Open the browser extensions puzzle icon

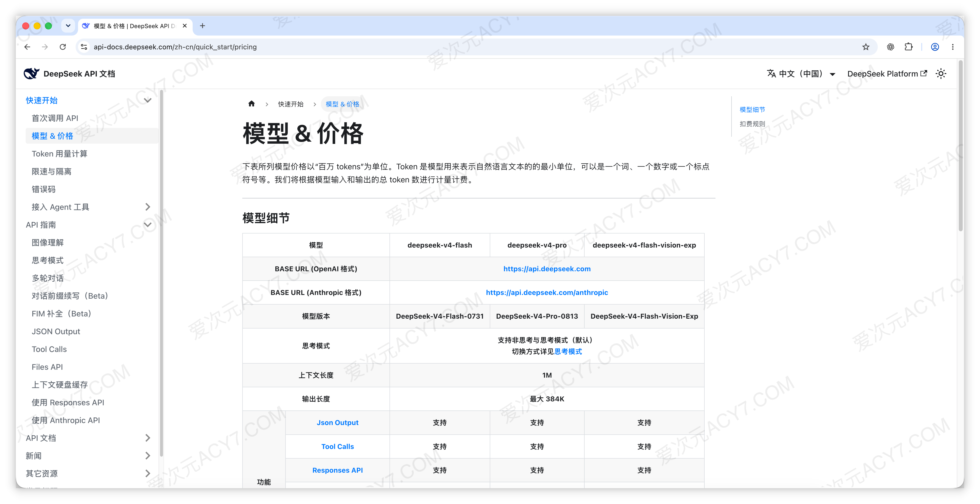point(908,47)
